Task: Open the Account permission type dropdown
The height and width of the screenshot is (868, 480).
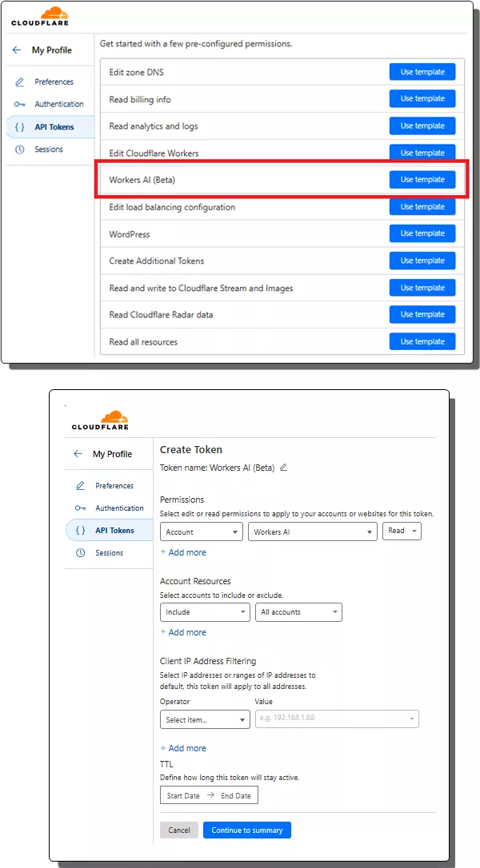Action: [x=202, y=532]
